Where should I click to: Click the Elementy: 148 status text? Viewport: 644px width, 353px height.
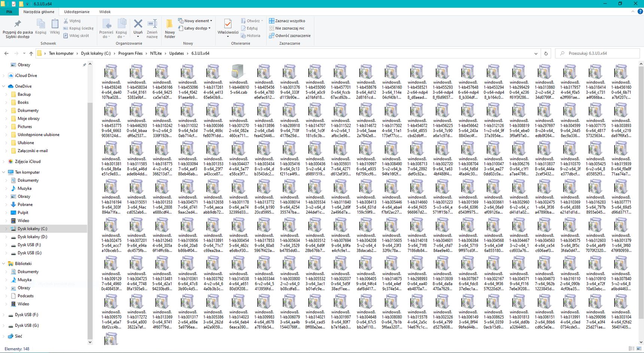pos(17,349)
